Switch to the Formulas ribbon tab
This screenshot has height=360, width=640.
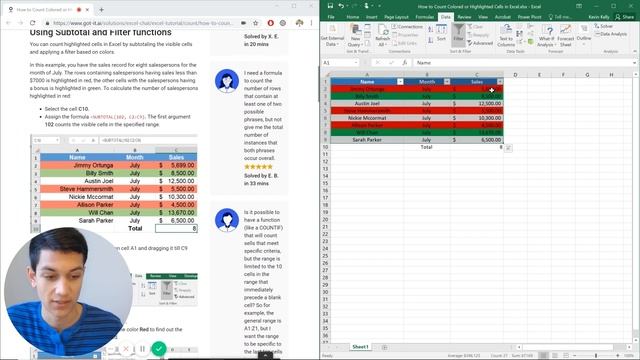point(424,17)
